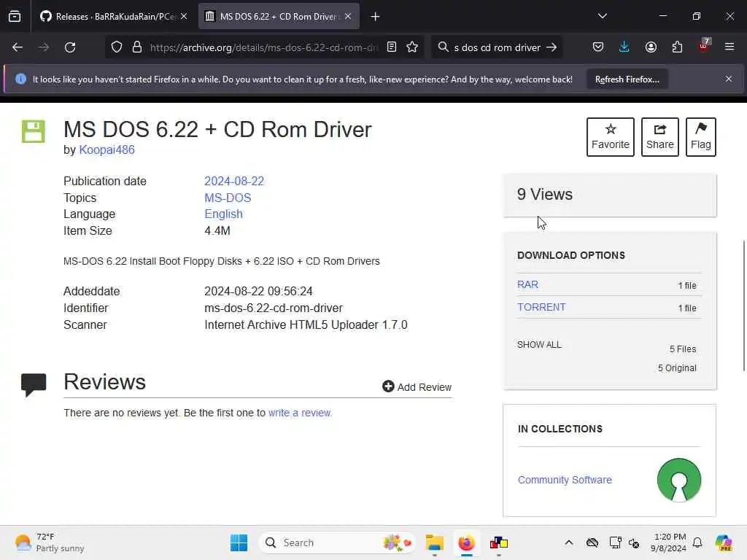Viewport: 747px width, 560px height.
Task: Click the 'write a review' link
Action: [x=300, y=413]
